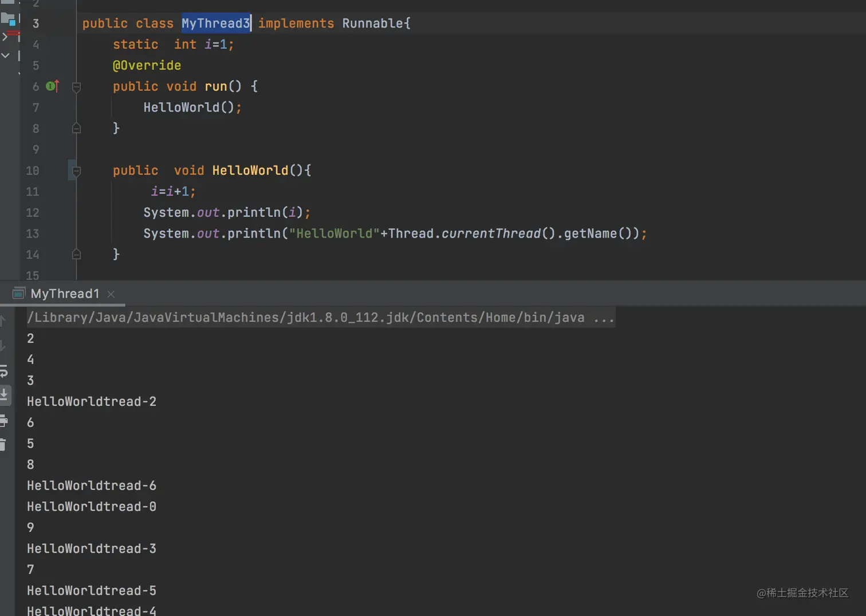Click the project folder icon in the left strip
The image size is (866, 616).
tap(8, 19)
